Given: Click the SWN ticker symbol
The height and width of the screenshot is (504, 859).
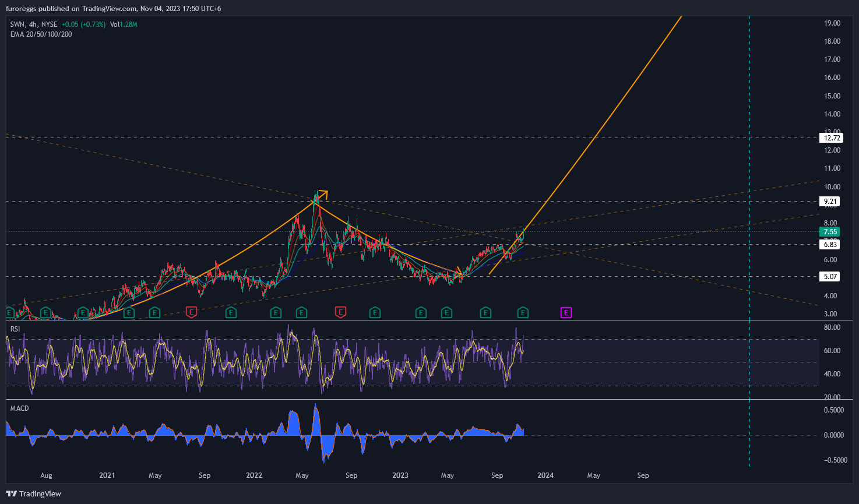Looking at the screenshot, I should tap(17, 24).
